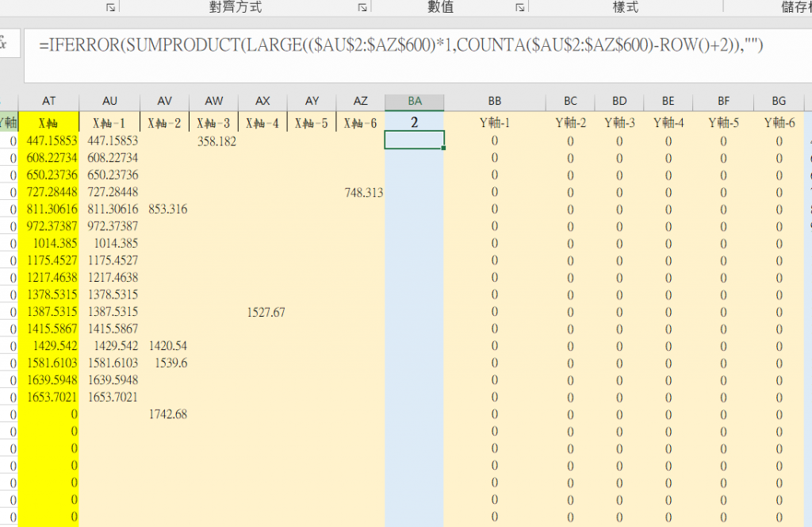Screen dimensions: 812x527
Task: Click header cell Y軸-6
Action: pyautogui.click(x=779, y=123)
